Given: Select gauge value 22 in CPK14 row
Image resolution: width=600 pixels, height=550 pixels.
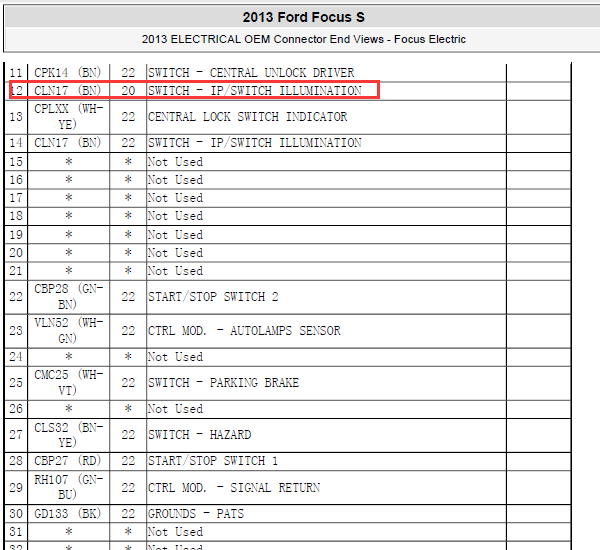Looking at the screenshot, I should click(128, 72).
